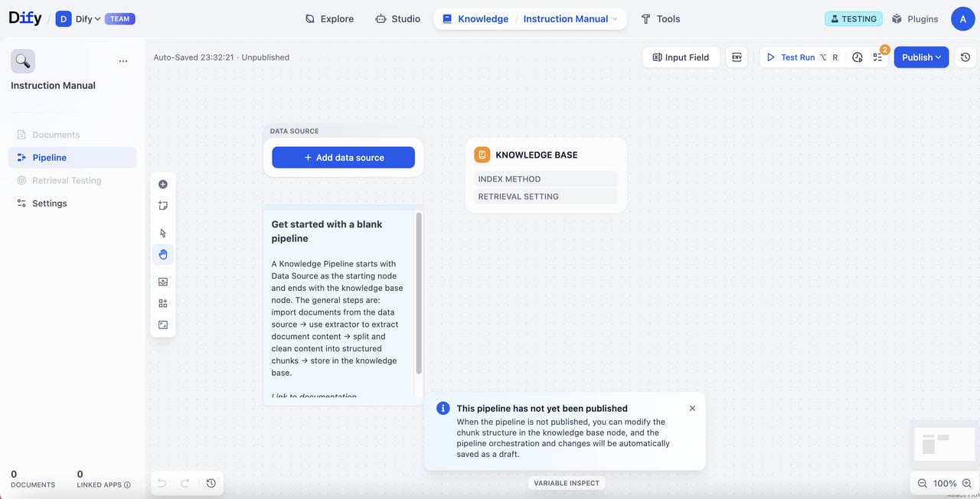Select pointer mode tool
Image resolution: width=980 pixels, height=499 pixels.
tap(163, 233)
